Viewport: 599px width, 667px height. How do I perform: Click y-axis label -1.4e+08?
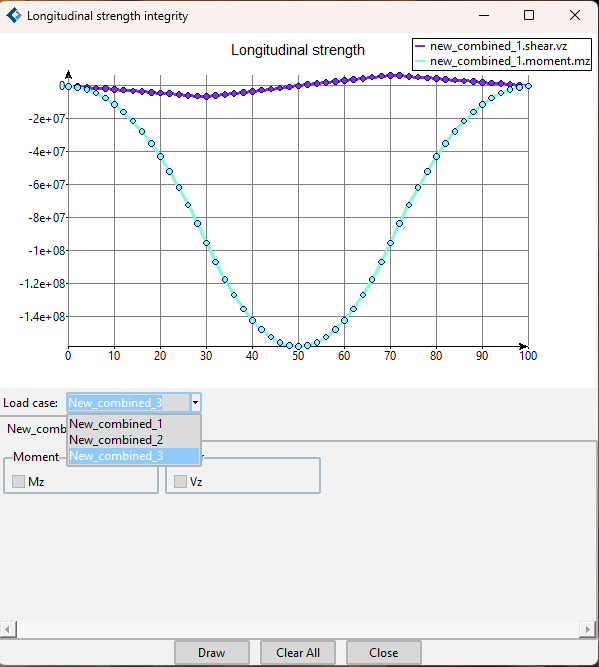[x=43, y=316]
